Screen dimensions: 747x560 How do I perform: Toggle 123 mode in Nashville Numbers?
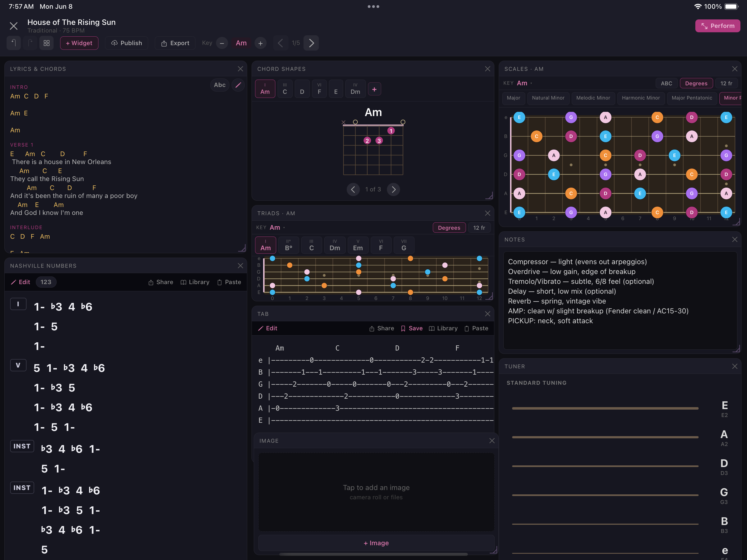[x=46, y=282]
